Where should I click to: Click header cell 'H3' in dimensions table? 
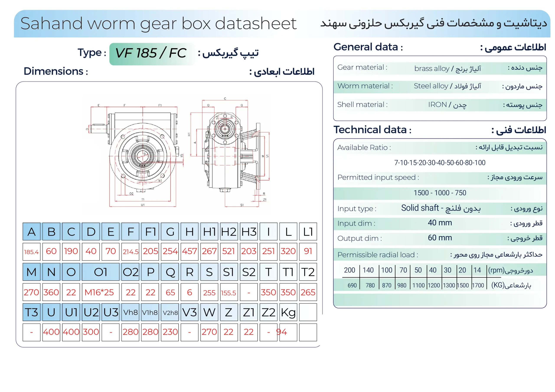(x=249, y=232)
